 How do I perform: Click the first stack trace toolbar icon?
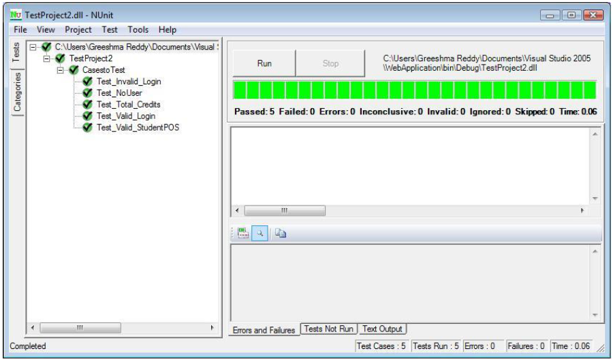[243, 233]
